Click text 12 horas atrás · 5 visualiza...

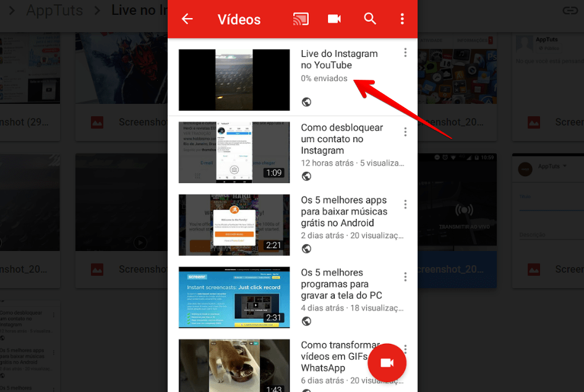(353, 163)
